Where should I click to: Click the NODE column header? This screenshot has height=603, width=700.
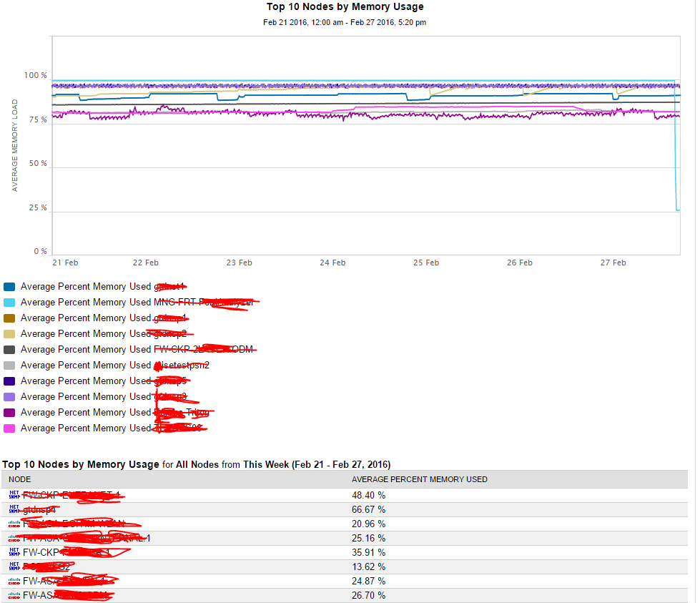pyautogui.click(x=19, y=479)
